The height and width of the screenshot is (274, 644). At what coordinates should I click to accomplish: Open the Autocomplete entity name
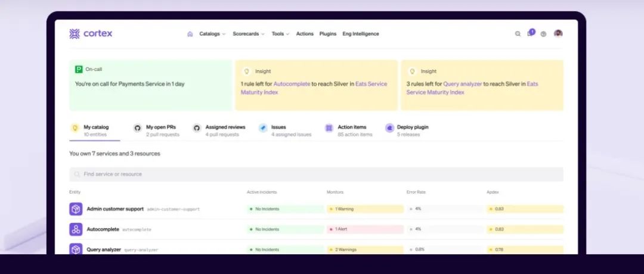click(x=103, y=229)
